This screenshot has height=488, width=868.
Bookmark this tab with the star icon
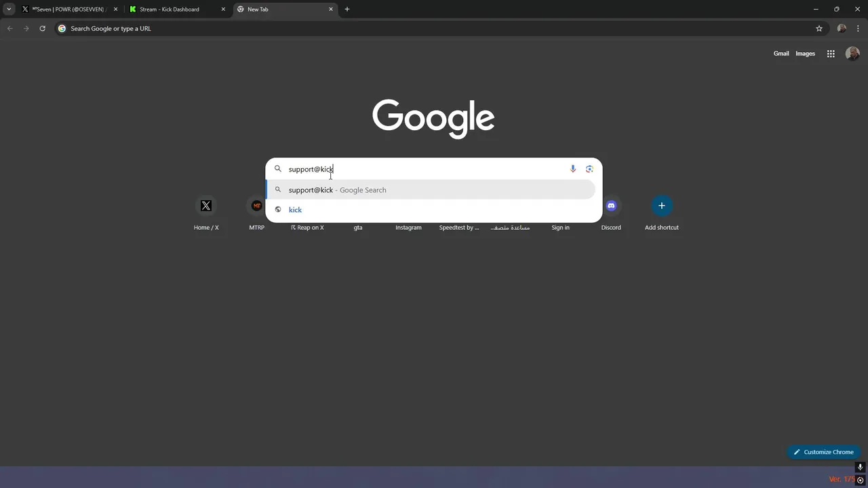pyautogui.click(x=819, y=28)
